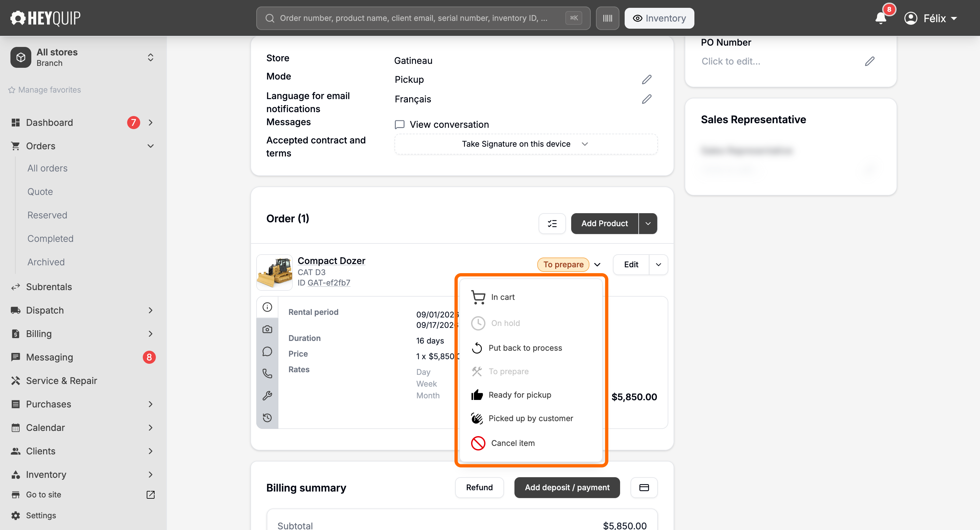Edit the PO Number pencil icon
This screenshot has width=980, height=530.
click(x=870, y=61)
